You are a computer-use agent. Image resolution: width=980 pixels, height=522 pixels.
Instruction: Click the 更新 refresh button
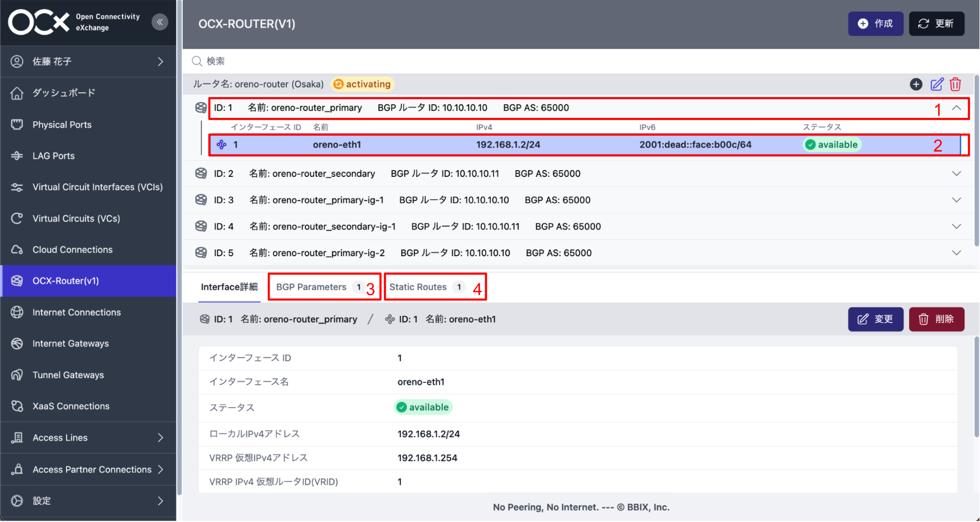[937, 23]
